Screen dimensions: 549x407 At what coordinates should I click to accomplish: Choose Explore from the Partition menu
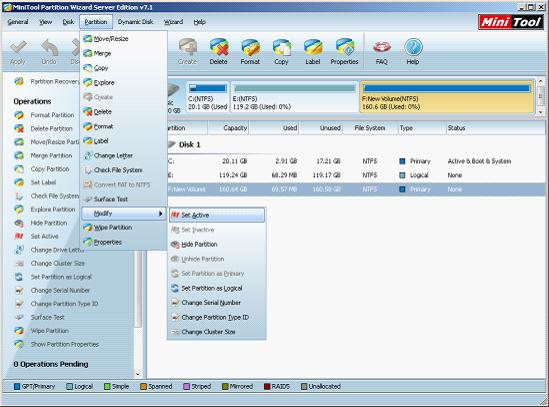tap(124, 83)
